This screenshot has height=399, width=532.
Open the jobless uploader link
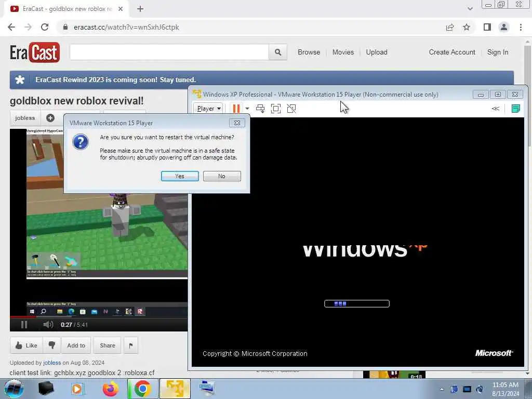pos(52,363)
